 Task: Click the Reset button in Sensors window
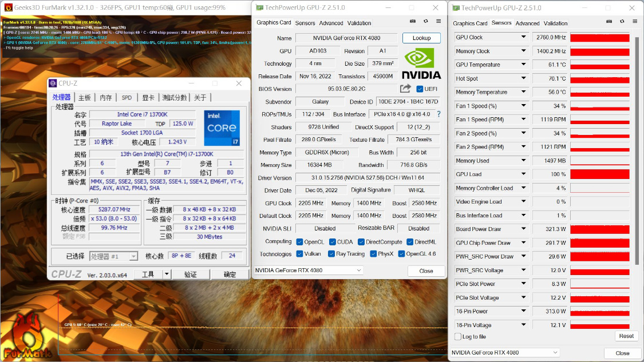[626, 336]
